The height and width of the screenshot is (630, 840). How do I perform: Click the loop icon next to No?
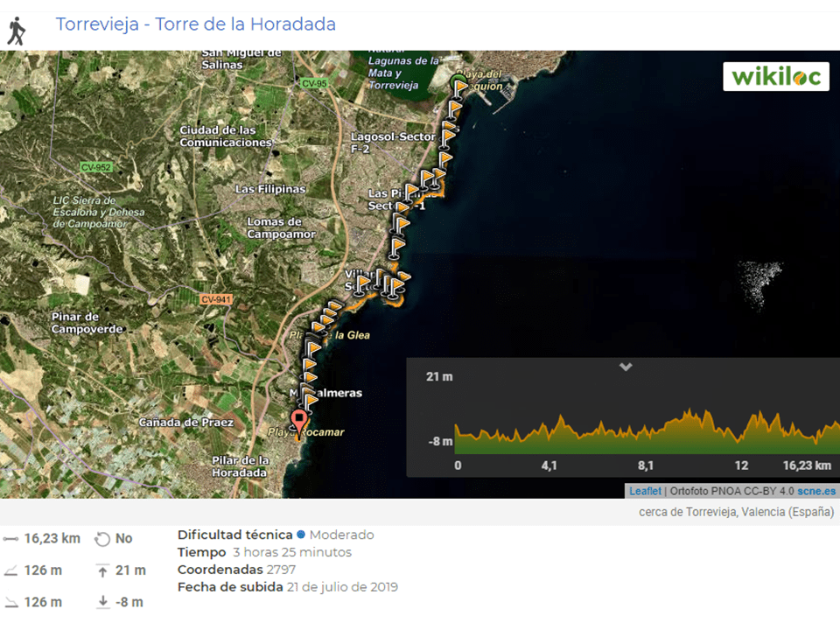point(102,539)
